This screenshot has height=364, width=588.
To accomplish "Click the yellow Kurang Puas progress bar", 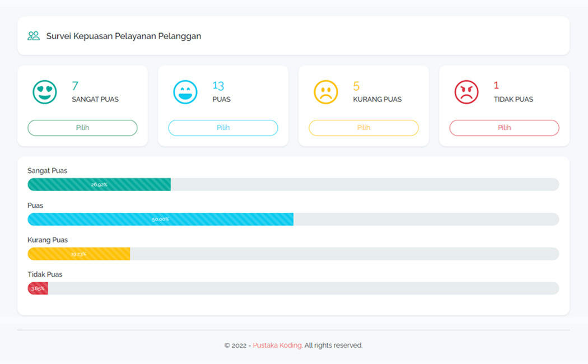I will [78, 254].
